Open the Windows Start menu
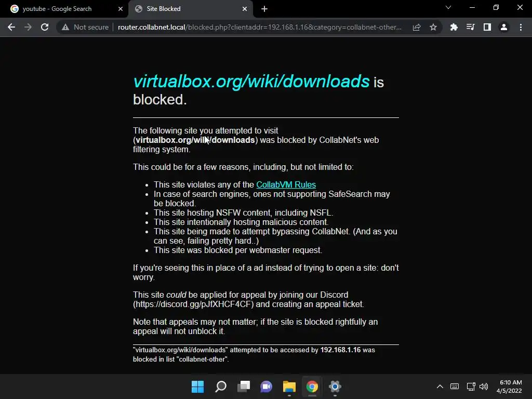This screenshot has height=399, width=532. pos(198,387)
